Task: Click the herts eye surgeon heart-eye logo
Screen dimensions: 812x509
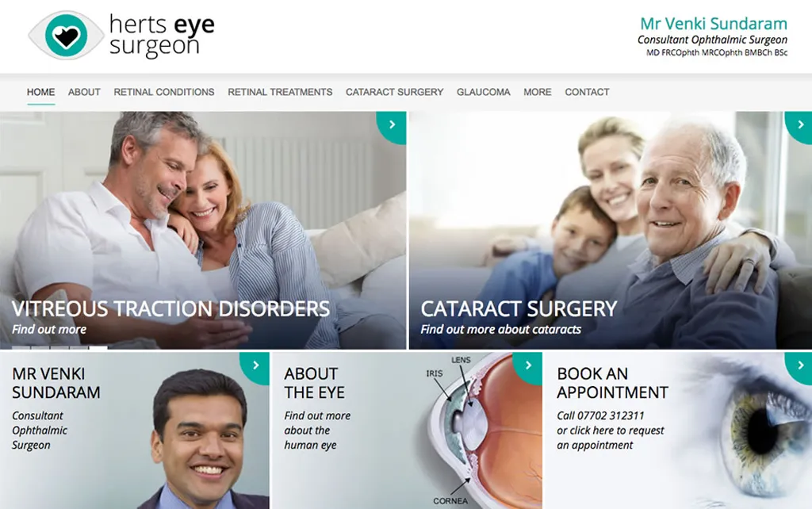Action: coord(66,35)
